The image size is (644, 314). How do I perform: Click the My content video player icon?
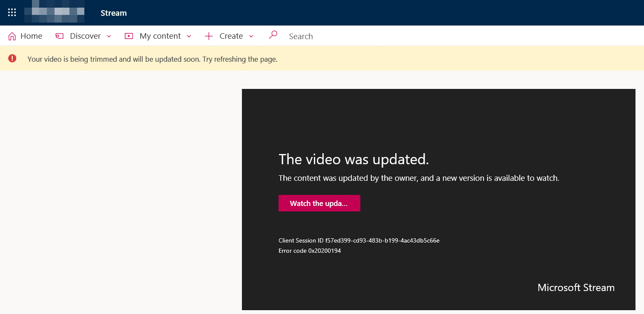[129, 36]
